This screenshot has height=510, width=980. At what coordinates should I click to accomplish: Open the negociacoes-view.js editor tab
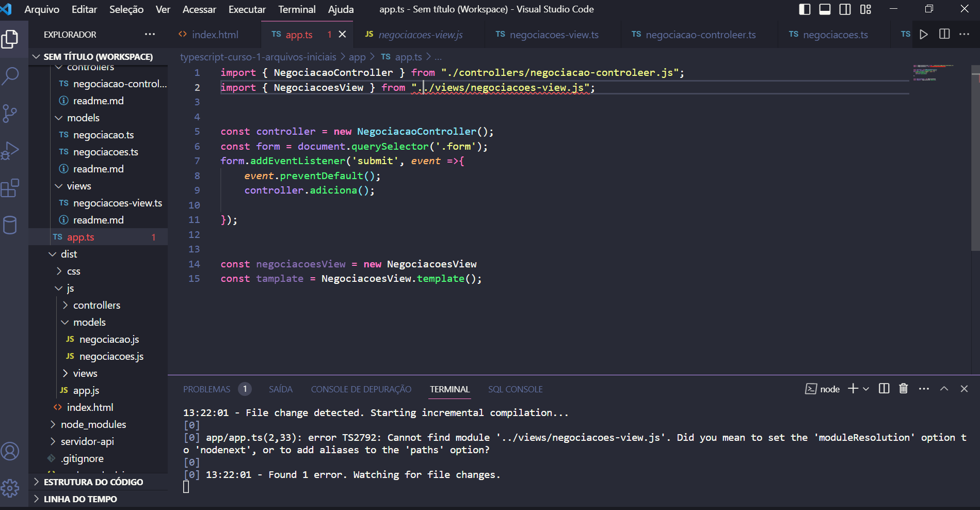[x=420, y=35]
